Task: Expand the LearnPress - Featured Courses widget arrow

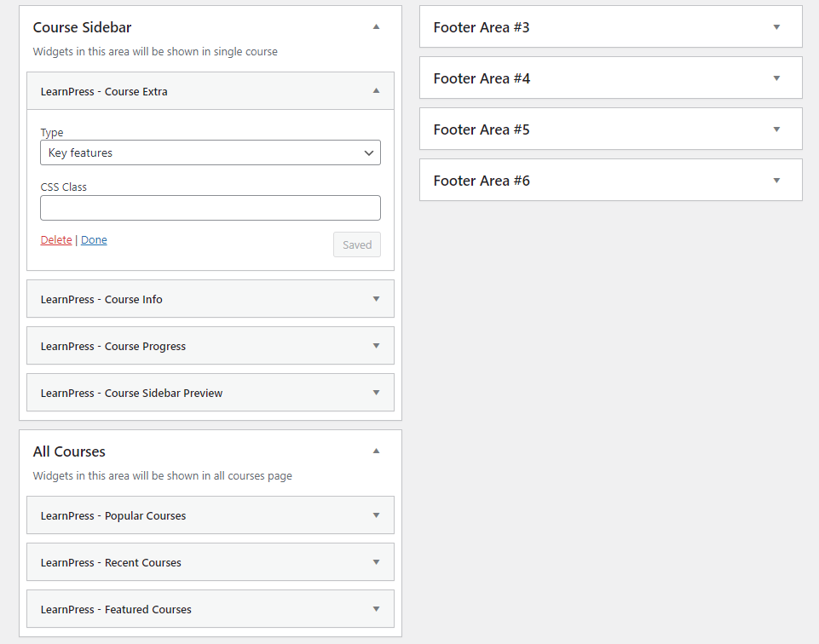Action: tap(376, 609)
